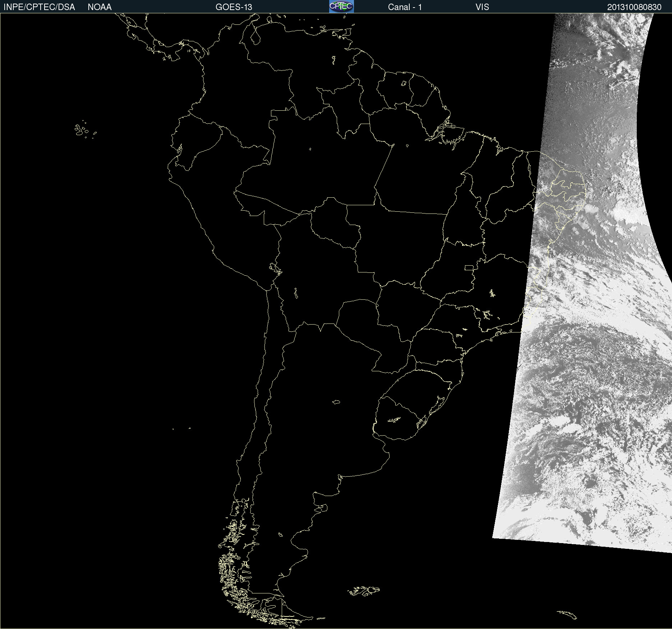672x629 pixels.
Task: Click the INPE/CPTEC/DSA header text
Action: [x=39, y=7]
